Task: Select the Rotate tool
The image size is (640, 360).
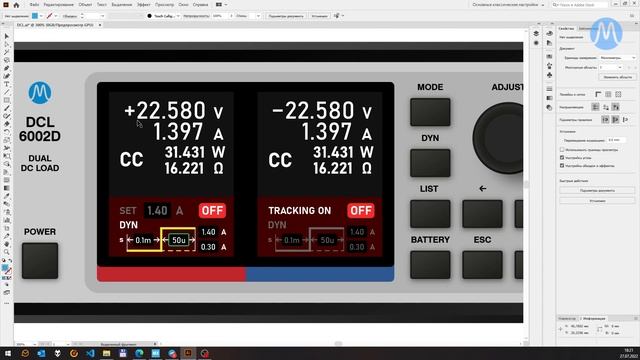Action: point(7,132)
